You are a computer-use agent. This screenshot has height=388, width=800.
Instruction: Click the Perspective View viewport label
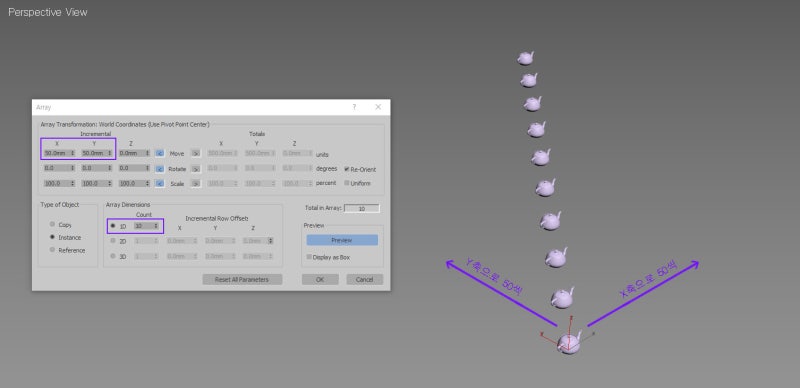point(48,12)
